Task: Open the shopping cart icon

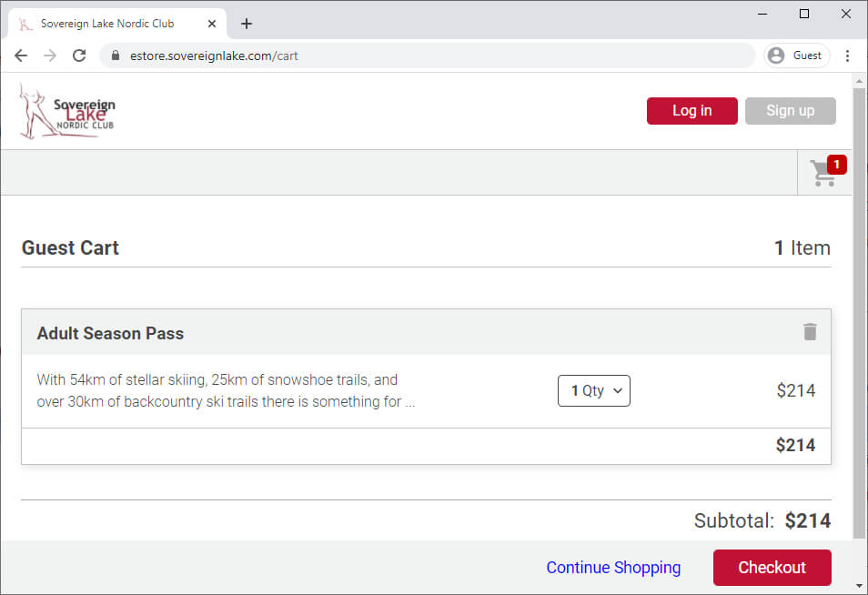Action: tap(825, 173)
